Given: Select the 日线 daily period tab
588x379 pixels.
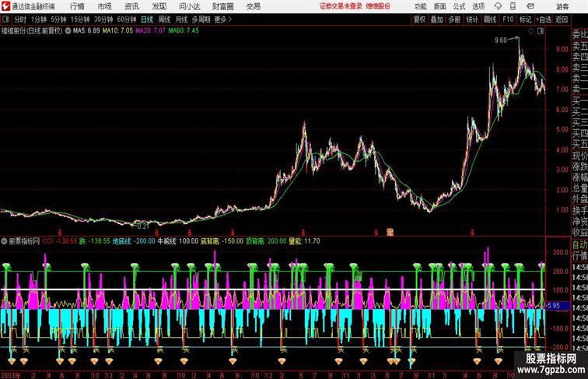Looking at the screenshot, I should (147, 19).
